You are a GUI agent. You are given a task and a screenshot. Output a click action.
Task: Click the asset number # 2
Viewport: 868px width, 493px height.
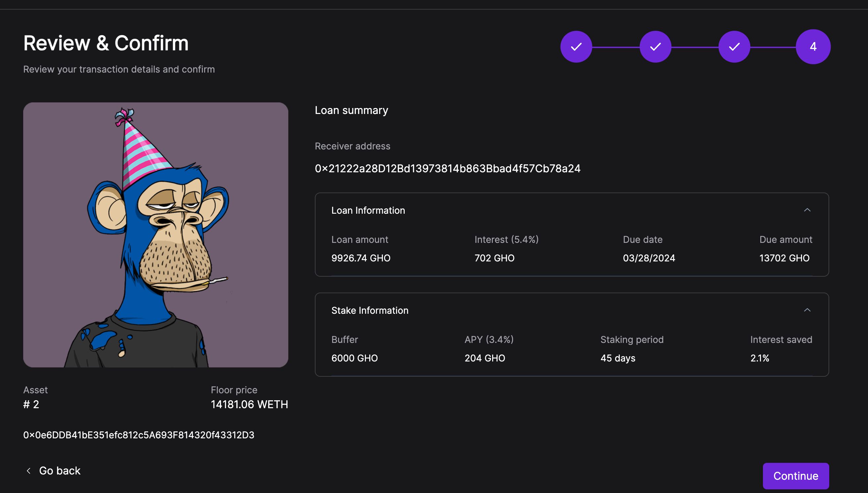31,404
